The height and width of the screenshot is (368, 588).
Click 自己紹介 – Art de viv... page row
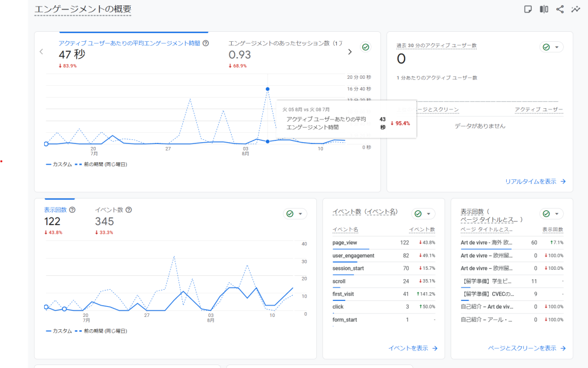[512, 306]
